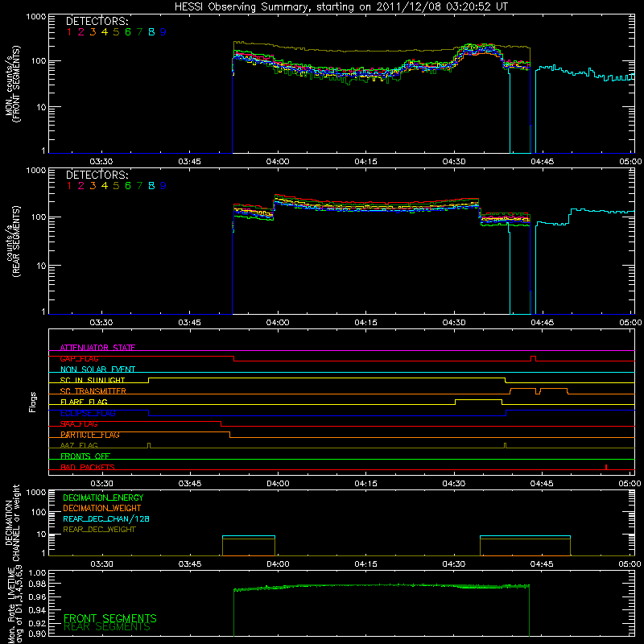The height and width of the screenshot is (644, 644).
Task: Click the 03:45 tick label under Flags plot
Action: pos(189,484)
